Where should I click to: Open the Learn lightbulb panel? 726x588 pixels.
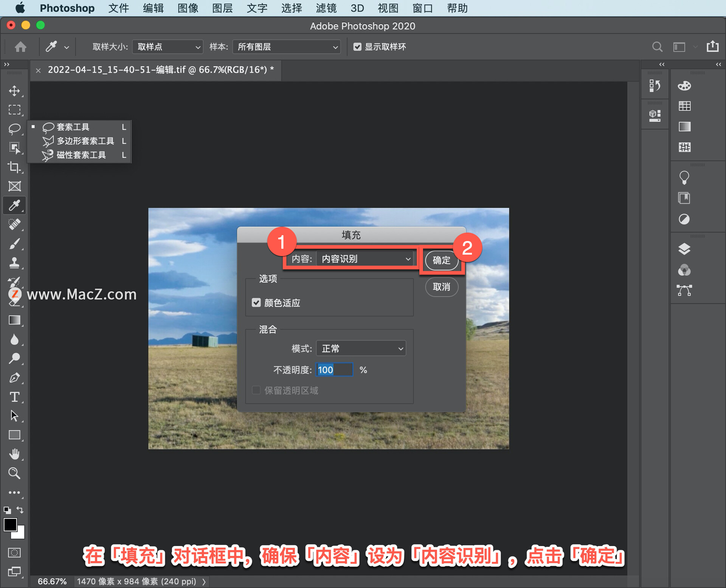684,178
